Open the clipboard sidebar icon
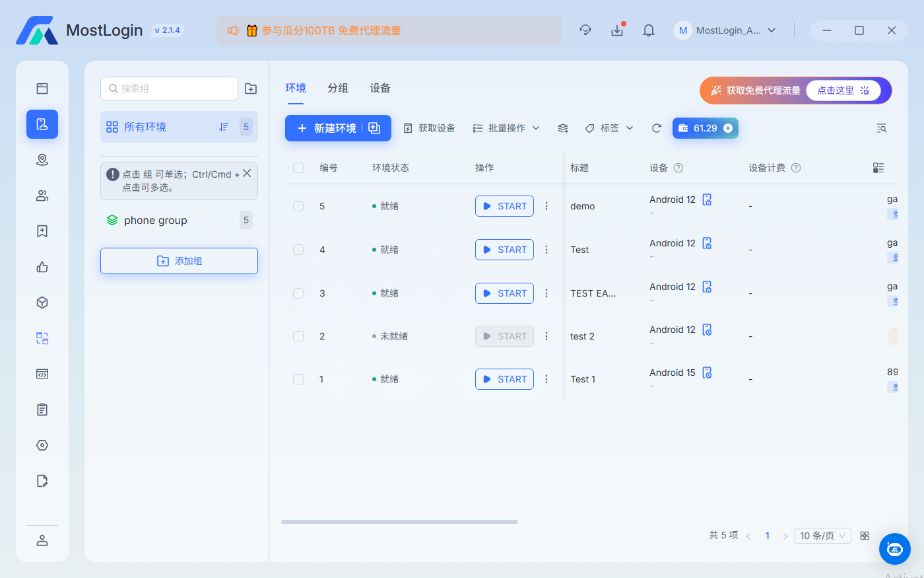The width and height of the screenshot is (924, 578). pyautogui.click(x=42, y=410)
